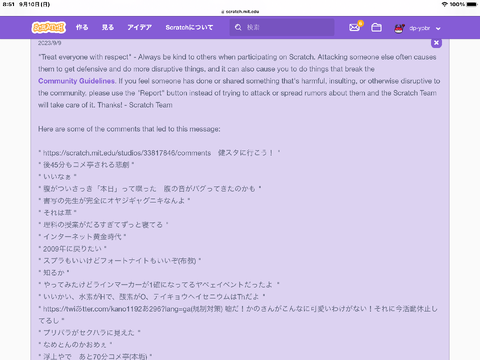Image resolution: width=480 pixels, height=360 pixels.
Task: Open the 見る menu item
Action: tap(108, 27)
